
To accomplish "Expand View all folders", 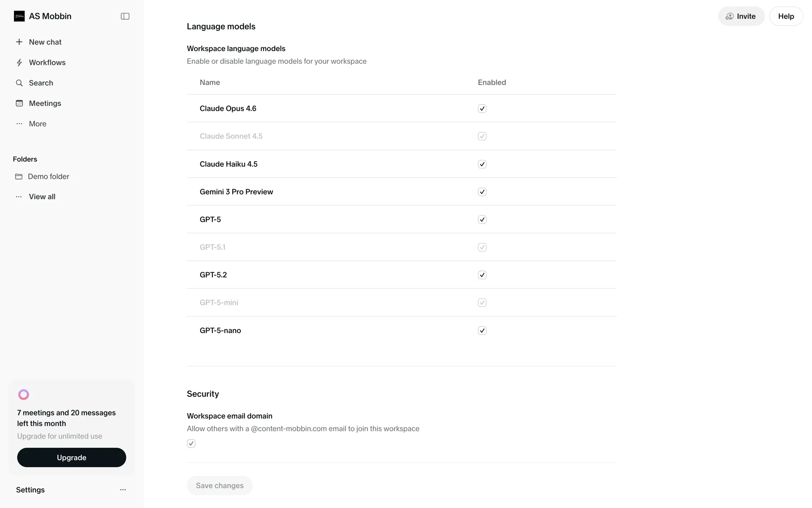I will click(x=42, y=196).
